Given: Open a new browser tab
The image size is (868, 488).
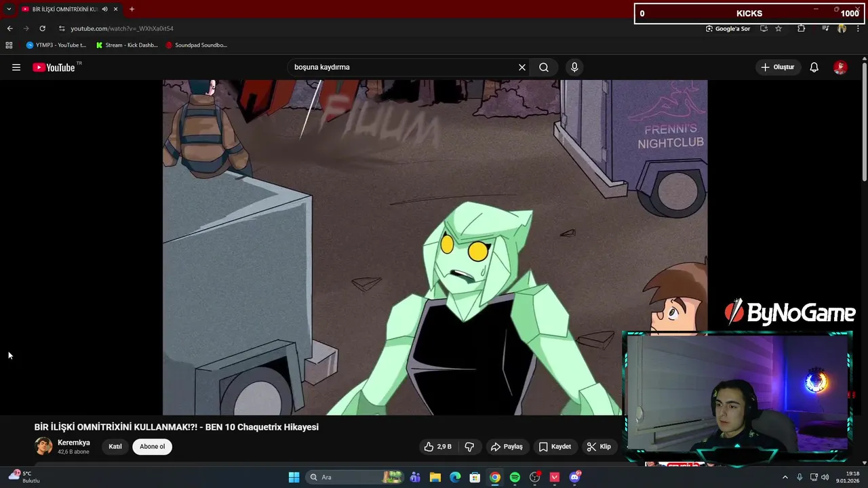Looking at the screenshot, I should point(132,9).
